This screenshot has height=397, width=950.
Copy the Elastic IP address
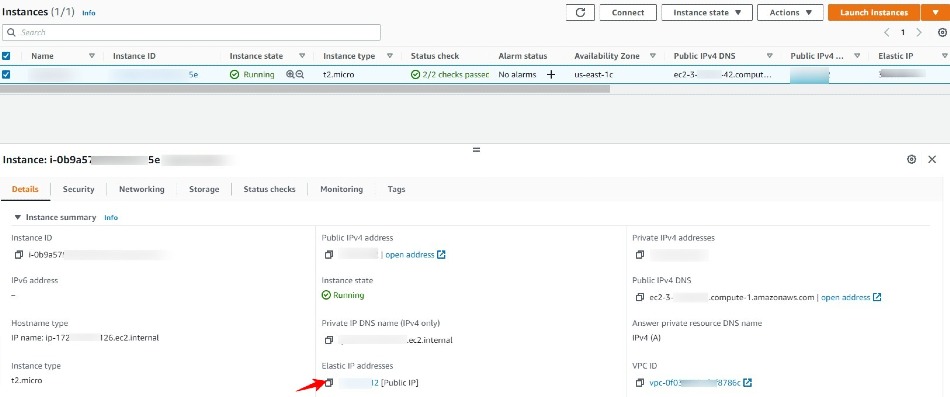pyautogui.click(x=329, y=382)
